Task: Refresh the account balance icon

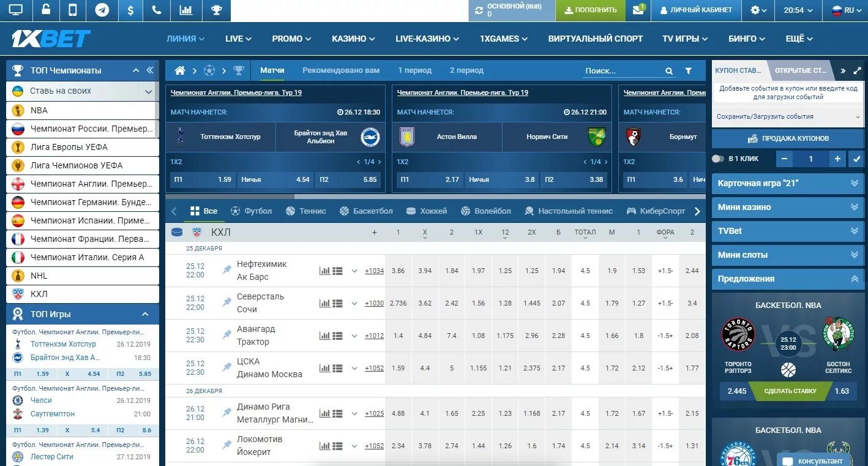Action: (x=479, y=10)
